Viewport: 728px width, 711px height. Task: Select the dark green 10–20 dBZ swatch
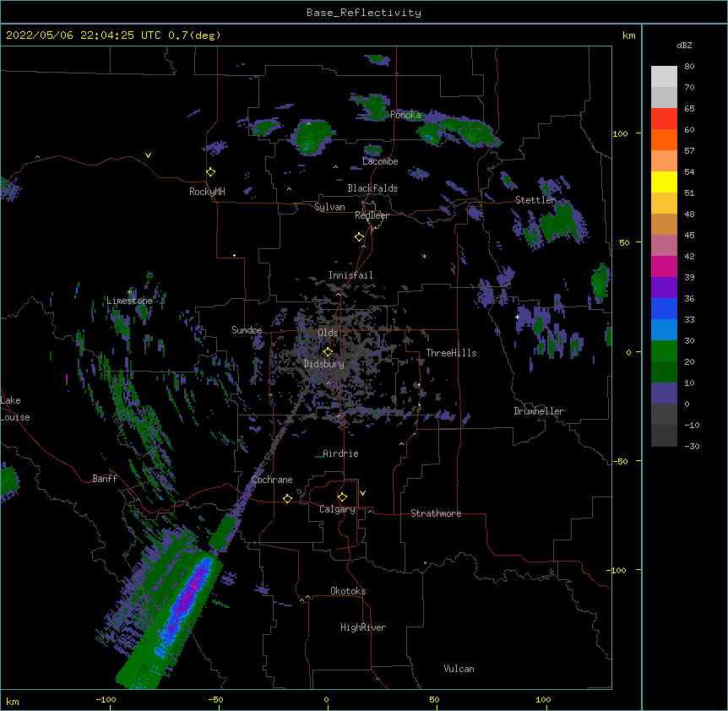(x=664, y=372)
